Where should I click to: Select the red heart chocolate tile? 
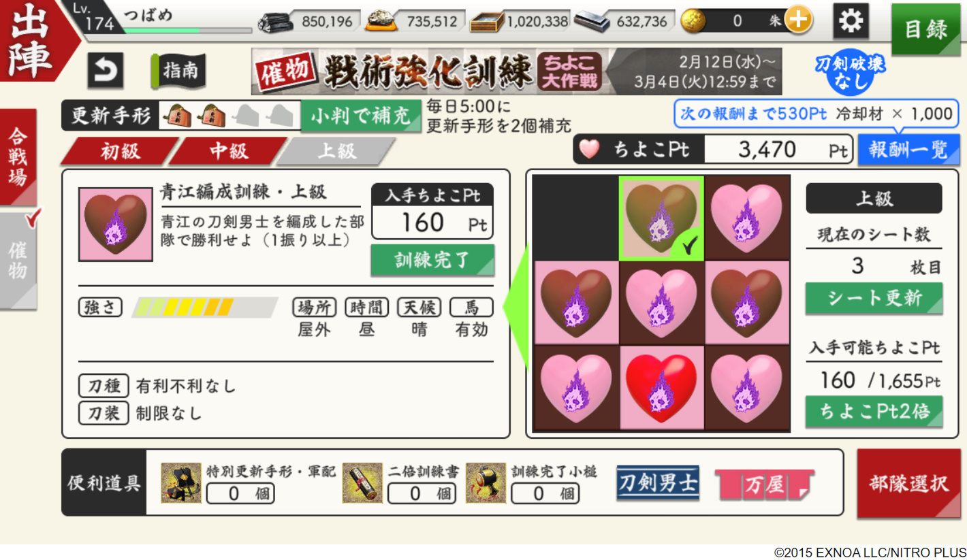coord(661,388)
